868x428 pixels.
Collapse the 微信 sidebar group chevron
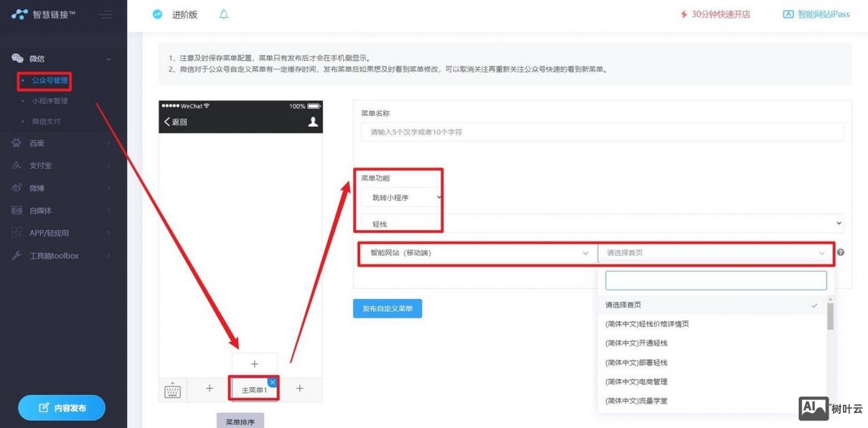108,58
